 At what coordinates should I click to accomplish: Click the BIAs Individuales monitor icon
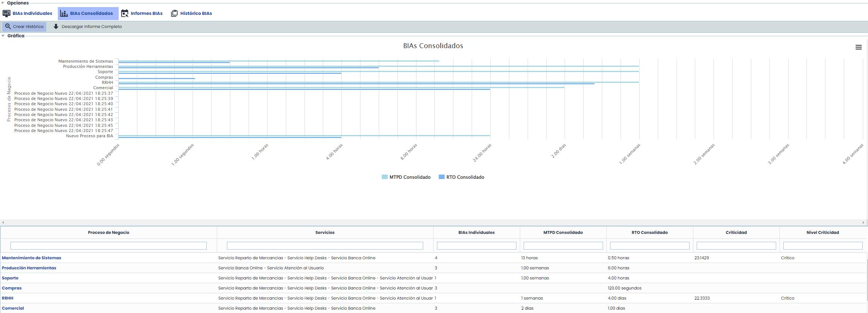pyautogui.click(x=6, y=13)
